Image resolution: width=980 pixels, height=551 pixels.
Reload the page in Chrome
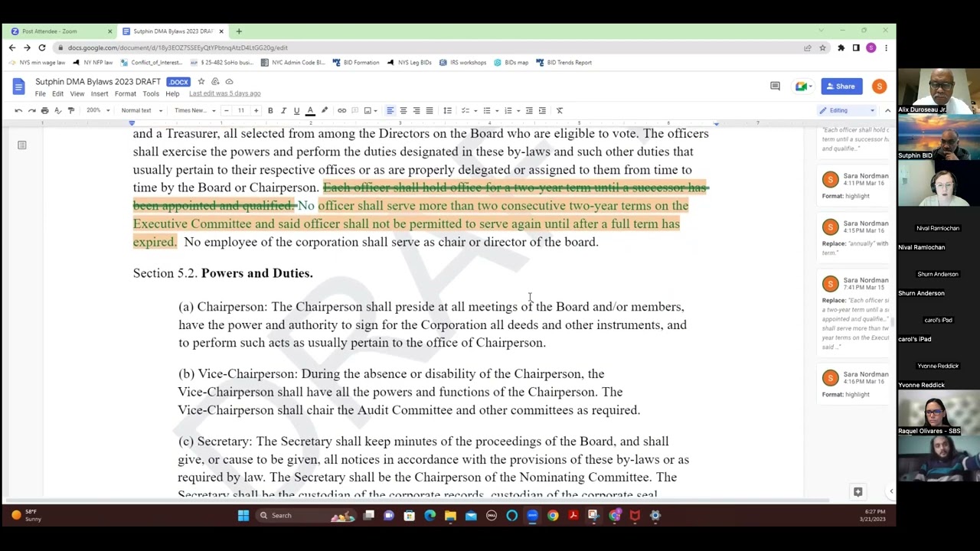pos(42,47)
